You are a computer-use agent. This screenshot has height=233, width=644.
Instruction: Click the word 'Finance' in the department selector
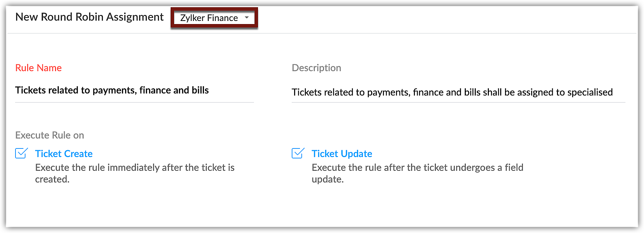click(222, 18)
